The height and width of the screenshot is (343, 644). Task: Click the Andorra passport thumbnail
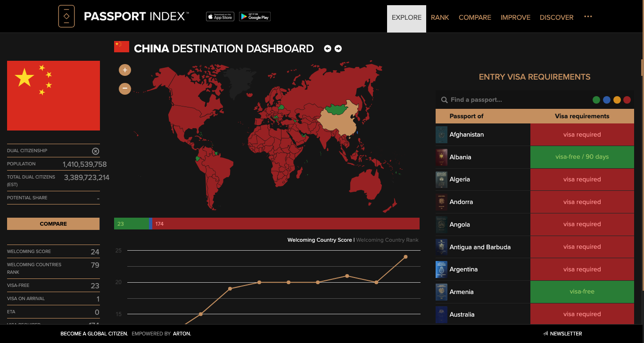(441, 202)
